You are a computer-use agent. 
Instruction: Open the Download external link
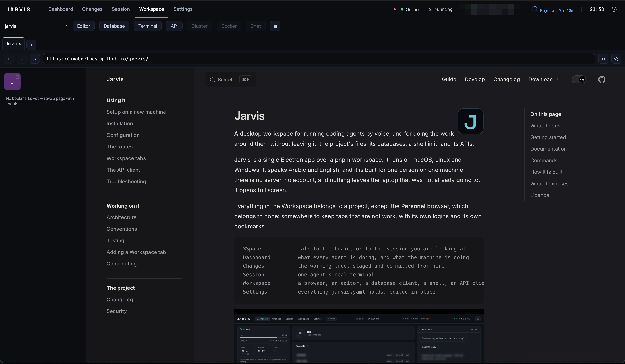pos(543,79)
